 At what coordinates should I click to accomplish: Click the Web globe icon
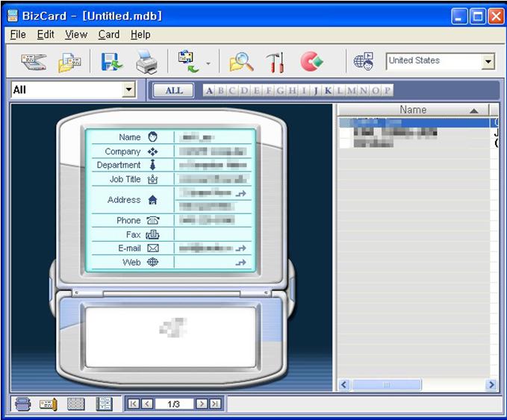(152, 262)
